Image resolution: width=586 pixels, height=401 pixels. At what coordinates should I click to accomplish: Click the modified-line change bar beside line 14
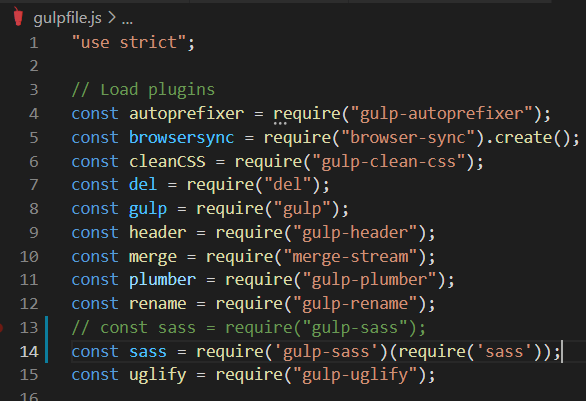pos(46,352)
